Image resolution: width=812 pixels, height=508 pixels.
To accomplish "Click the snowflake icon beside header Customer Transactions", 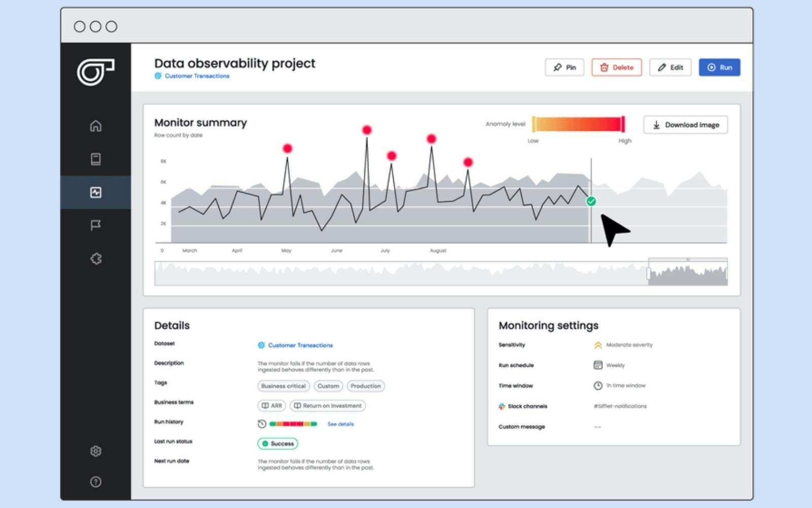I will pyautogui.click(x=158, y=76).
